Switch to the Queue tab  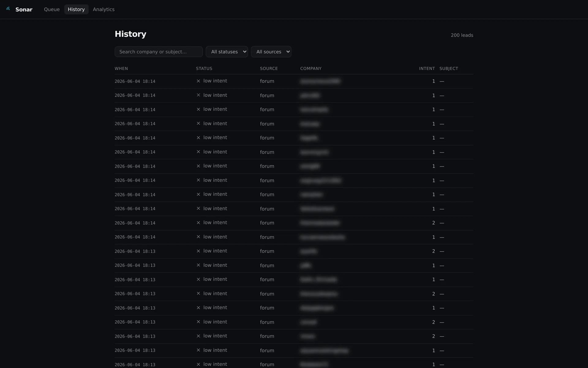click(52, 10)
